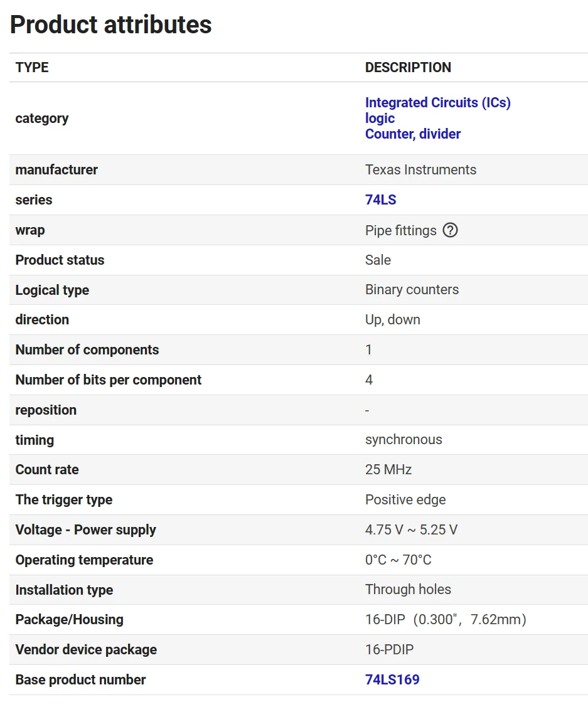The height and width of the screenshot is (707, 588).
Task: Click the 16-DIP package housing value
Action: (446, 619)
